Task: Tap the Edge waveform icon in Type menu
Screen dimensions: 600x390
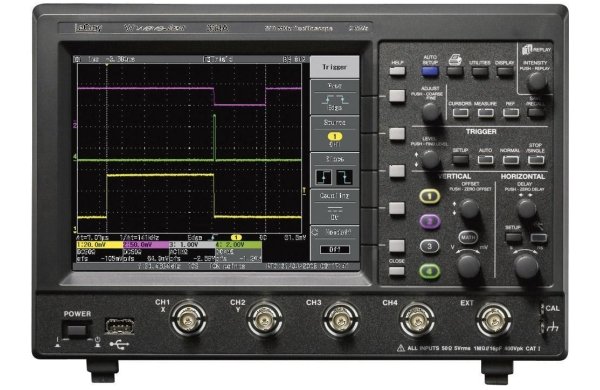Action: pyautogui.click(x=335, y=101)
